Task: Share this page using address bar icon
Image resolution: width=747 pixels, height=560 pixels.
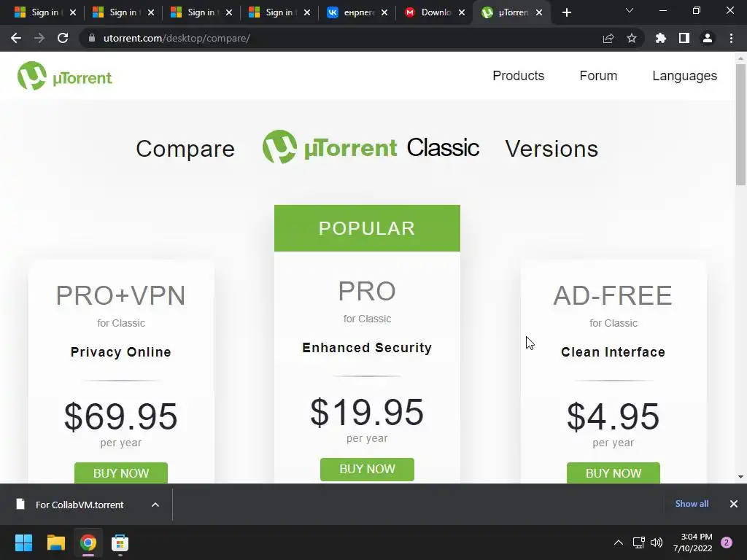Action: 608,38
